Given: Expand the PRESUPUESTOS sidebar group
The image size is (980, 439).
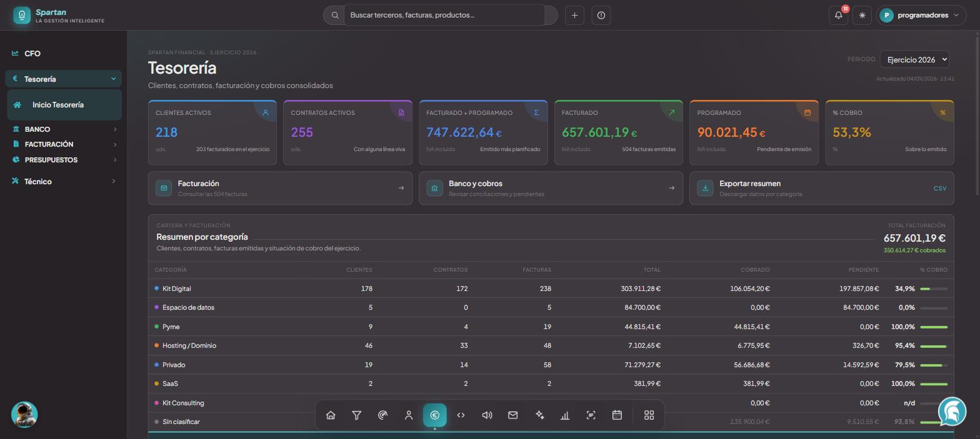Looking at the screenshot, I should [64, 160].
